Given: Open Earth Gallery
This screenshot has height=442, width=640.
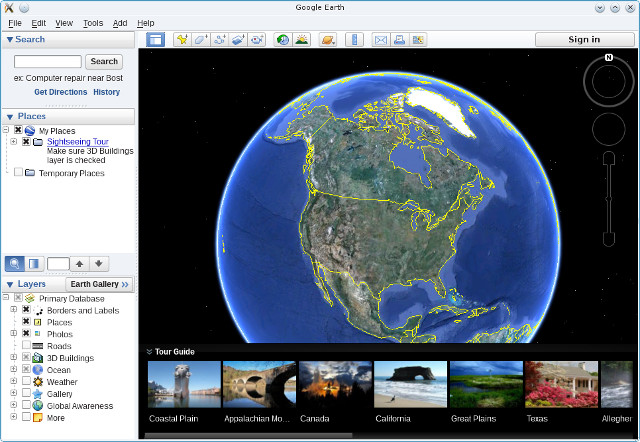Looking at the screenshot, I should tap(99, 284).
